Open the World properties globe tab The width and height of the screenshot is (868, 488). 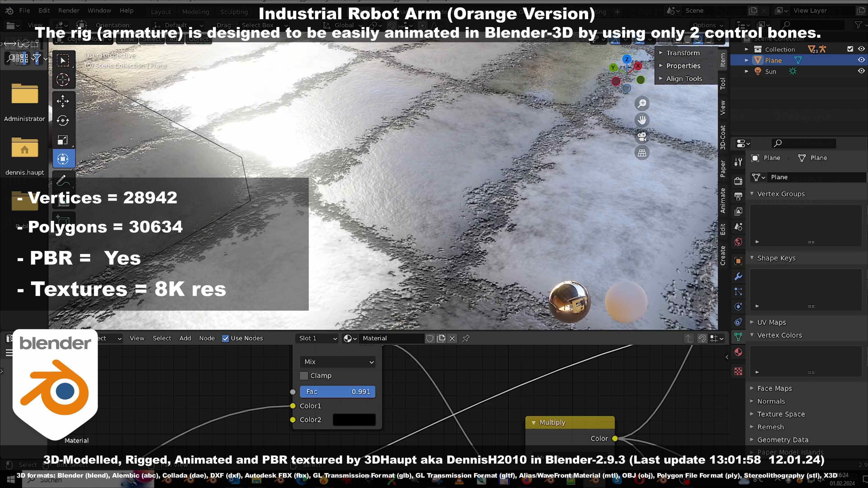click(x=738, y=242)
